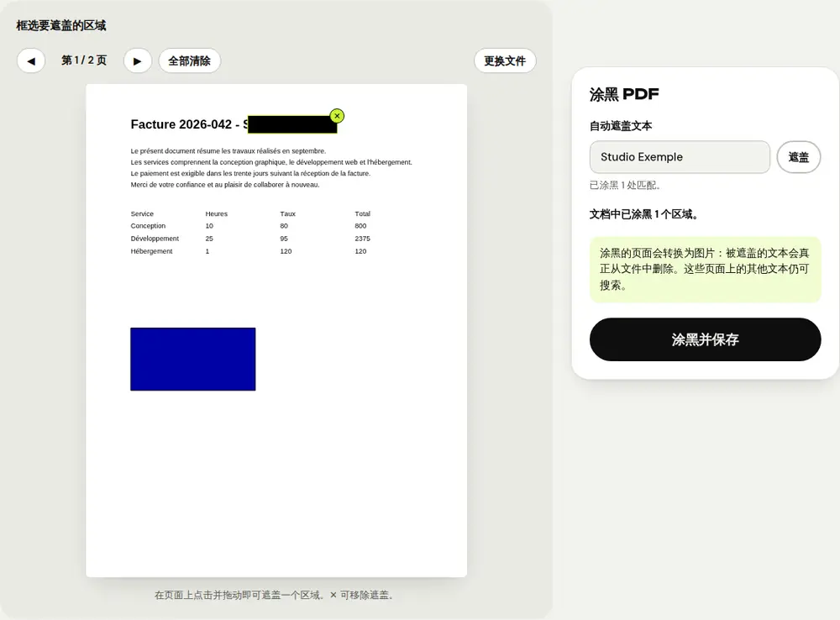
Task: Click the total value 800
Action: click(360, 226)
